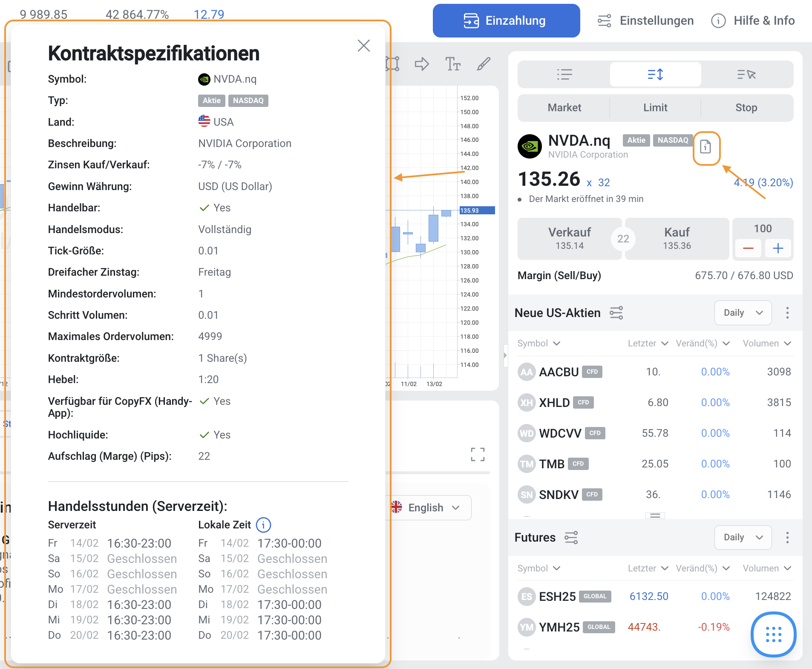
Task: Select the Market order type
Action: [x=564, y=107]
